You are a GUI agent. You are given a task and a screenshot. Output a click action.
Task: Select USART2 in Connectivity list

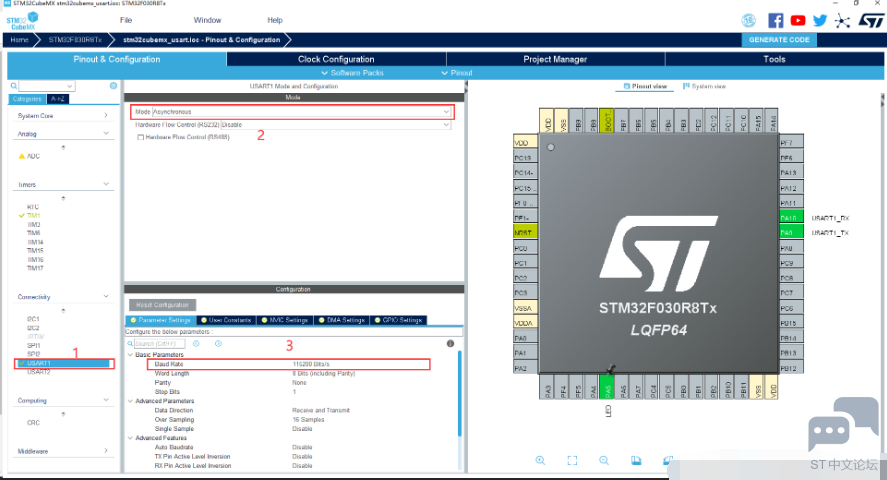[39, 372]
